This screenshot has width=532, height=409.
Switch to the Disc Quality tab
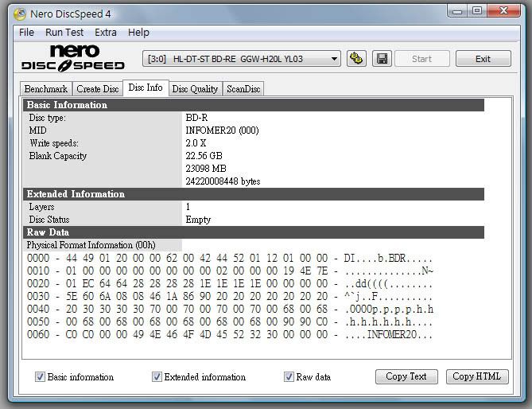tap(195, 89)
